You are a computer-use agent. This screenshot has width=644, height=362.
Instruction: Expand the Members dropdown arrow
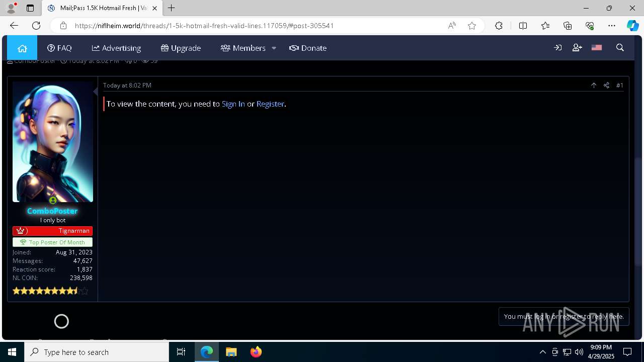point(274,48)
